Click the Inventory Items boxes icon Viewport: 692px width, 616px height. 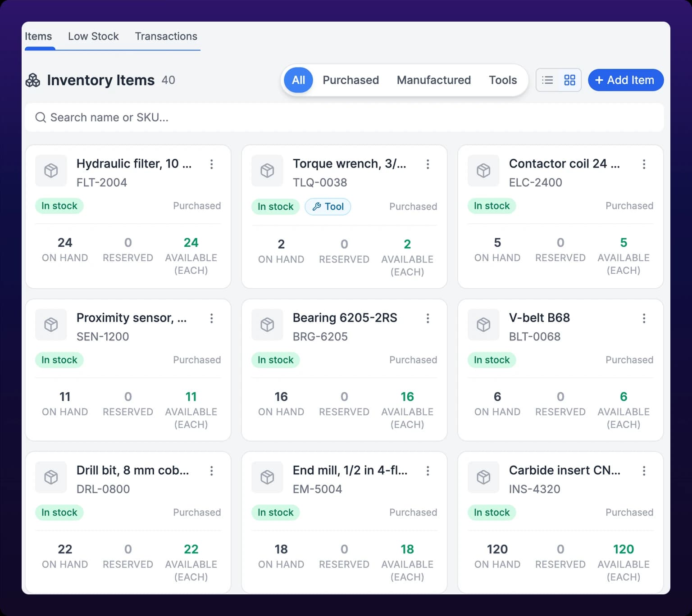(x=33, y=80)
